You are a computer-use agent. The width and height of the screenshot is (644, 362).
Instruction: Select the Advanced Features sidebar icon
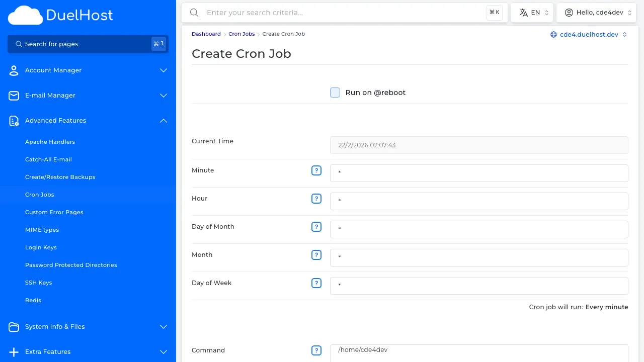tap(14, 121)
